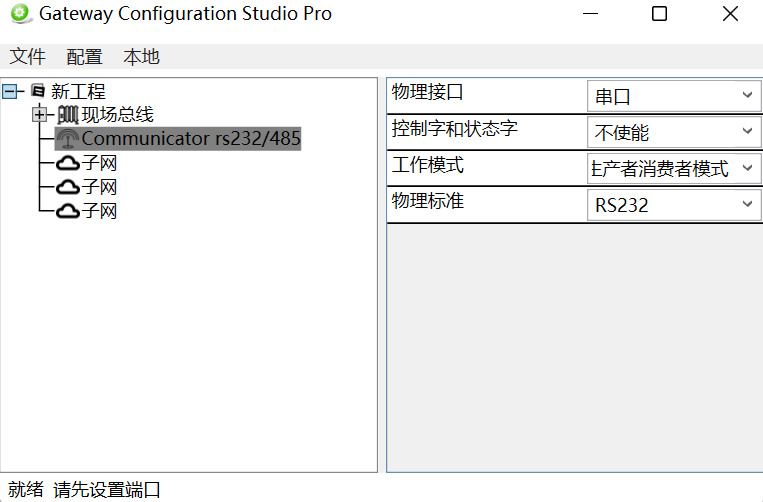Image resolution: width=763 pixels, height=502 pixels.
Task: Open the 工作模式 dropdown list
Action: (674, 168)
